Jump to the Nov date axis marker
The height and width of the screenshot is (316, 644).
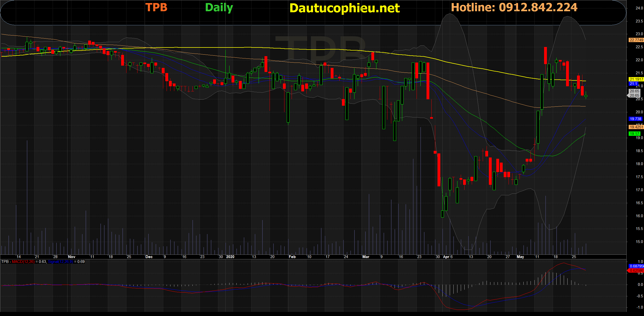pyautogui.click(x=72, y=257)
